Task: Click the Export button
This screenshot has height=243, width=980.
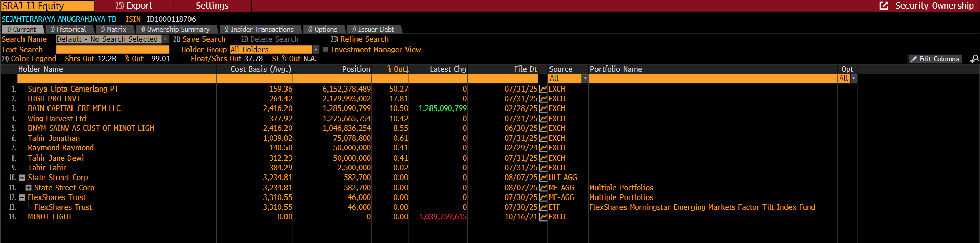Action: point(134,6)
